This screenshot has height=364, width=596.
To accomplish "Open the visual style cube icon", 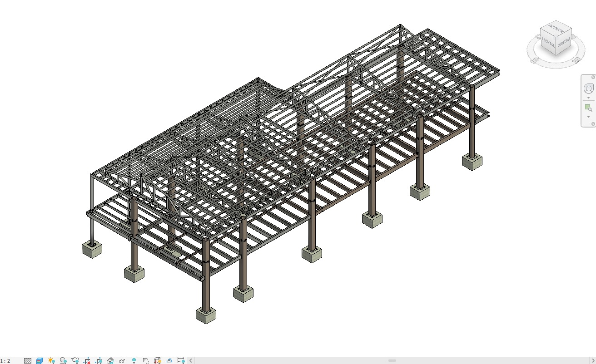I will [39, 360].
